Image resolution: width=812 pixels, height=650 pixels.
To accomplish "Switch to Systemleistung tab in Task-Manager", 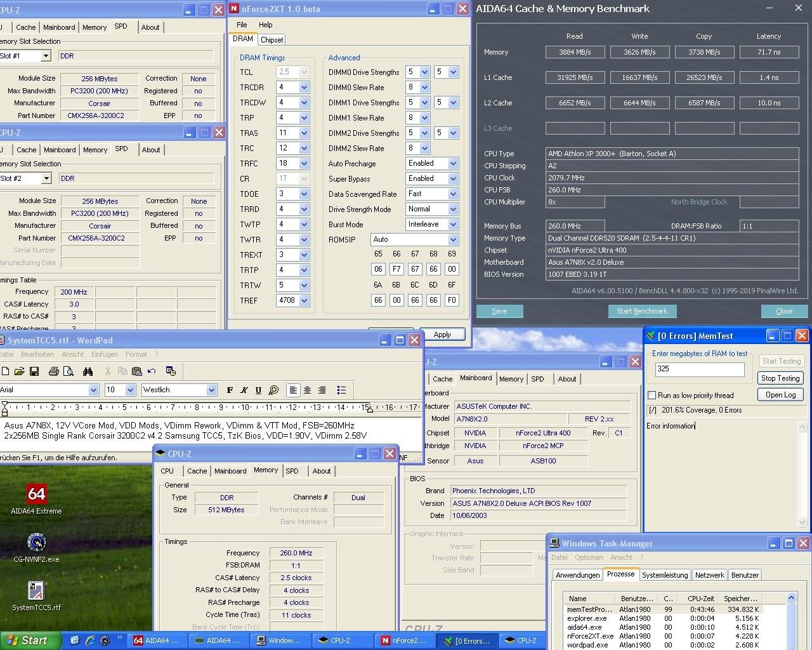I will coord(664,575).
